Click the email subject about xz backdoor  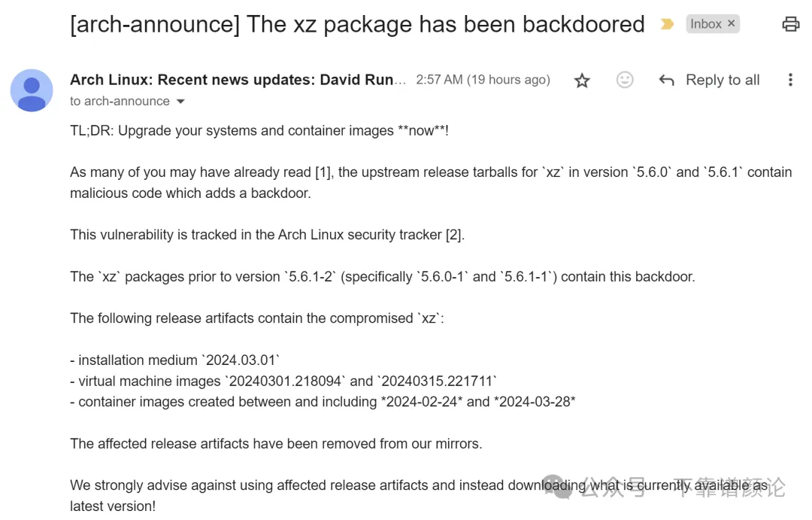[357, 24]
